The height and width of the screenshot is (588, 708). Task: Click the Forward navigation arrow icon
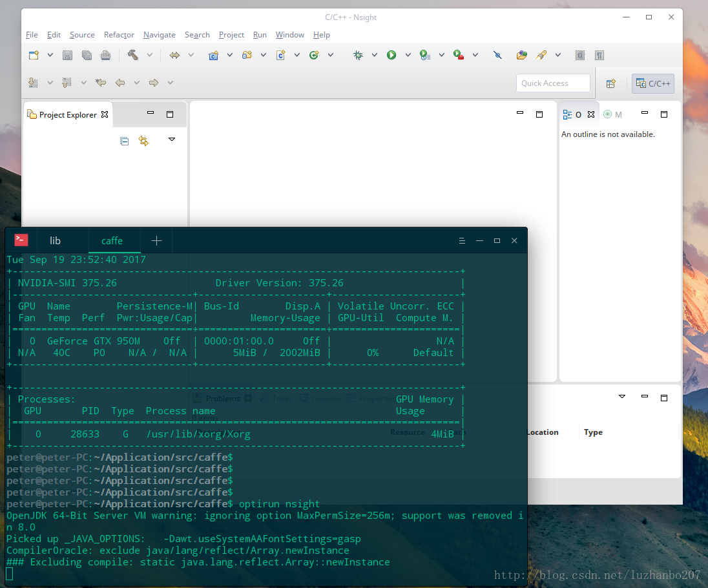[x=154, y=83]
